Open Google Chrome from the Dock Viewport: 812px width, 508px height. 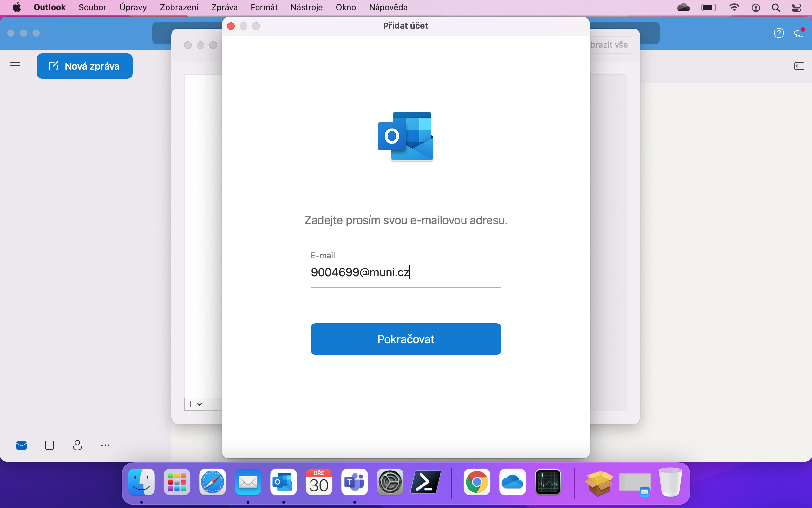click(x=477, y=482)
